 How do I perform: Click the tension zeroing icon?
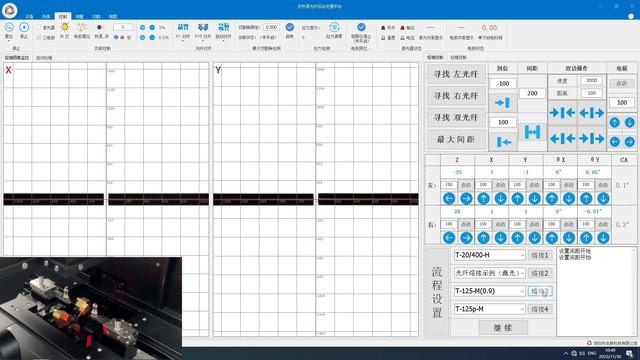pyautogui.click(x=334, y=27)
